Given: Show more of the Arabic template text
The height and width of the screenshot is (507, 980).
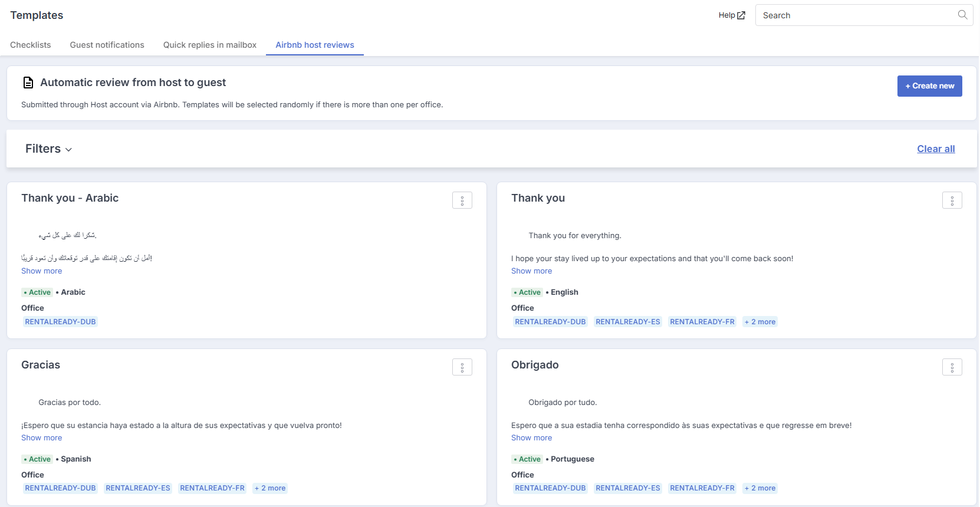Looking at the screenshot, I should pyautogui.click(x=41, y=271).
